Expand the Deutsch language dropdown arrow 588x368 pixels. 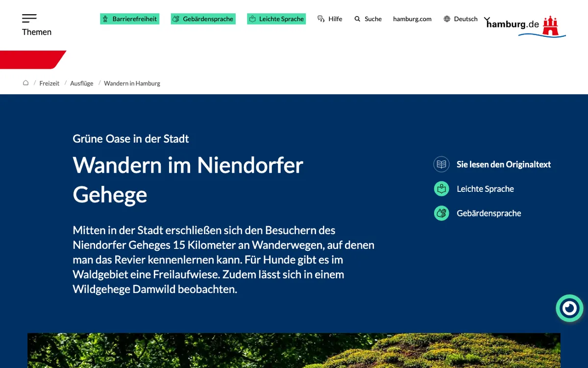tap(487, 20)
